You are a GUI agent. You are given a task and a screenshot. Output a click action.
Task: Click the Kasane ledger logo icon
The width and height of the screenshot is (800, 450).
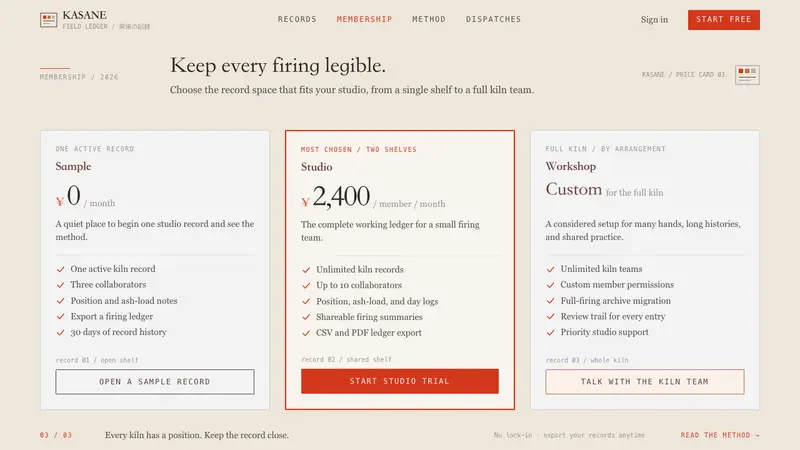point(48,20)
